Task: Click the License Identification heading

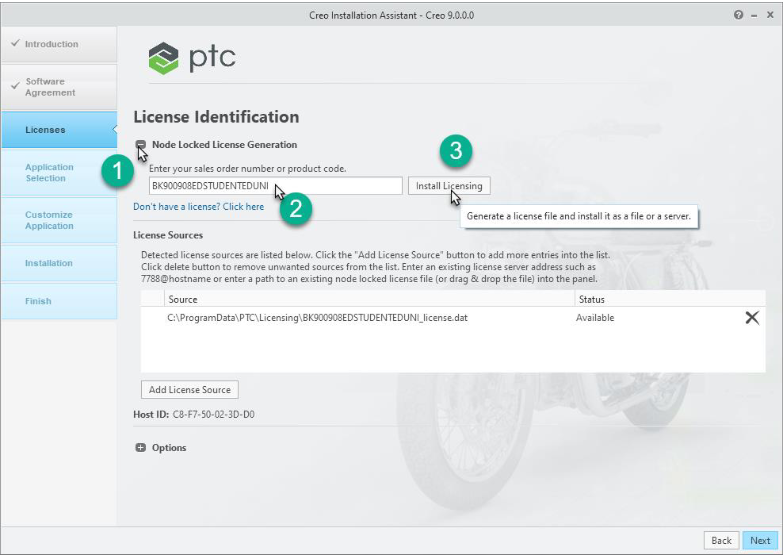Action: 216,116
